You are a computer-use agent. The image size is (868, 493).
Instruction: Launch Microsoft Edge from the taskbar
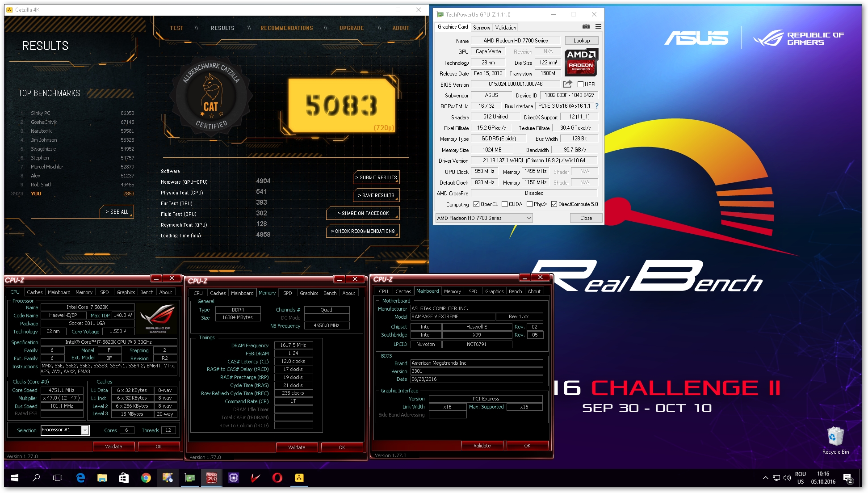tap(80, 478)
